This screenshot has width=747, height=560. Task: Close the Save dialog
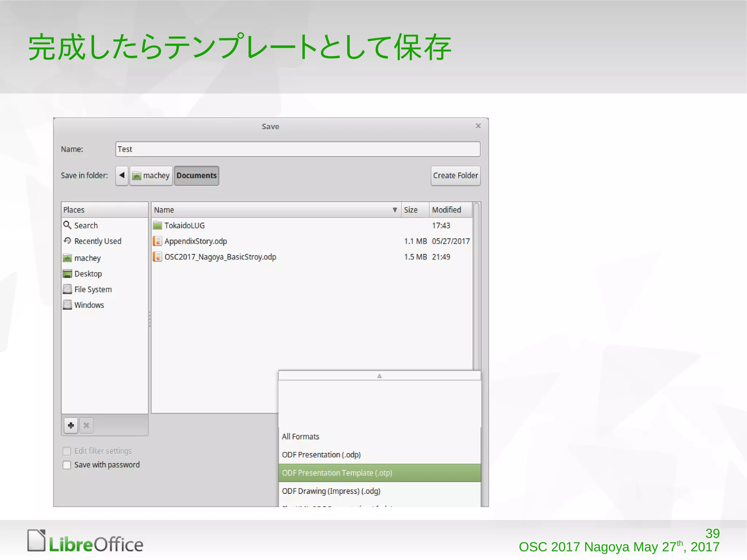[x=478, y=126]
